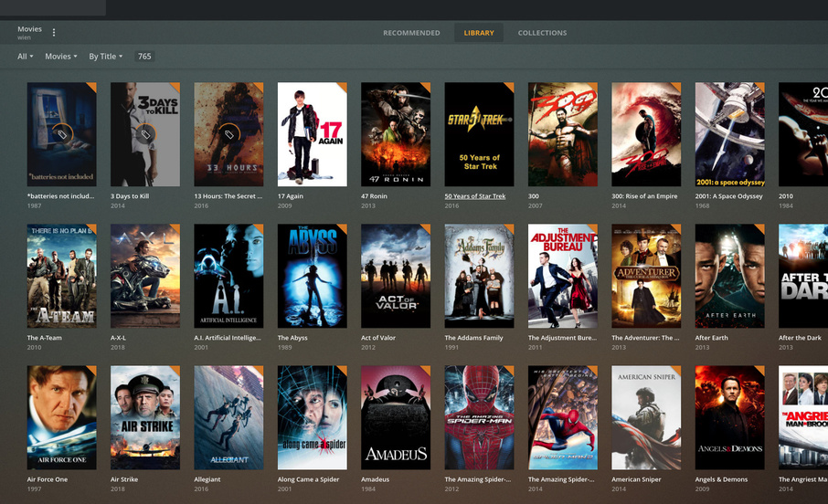Open the All filter dropdown
The height and width of the screenshot is (504, 828).
pos(25,57)
